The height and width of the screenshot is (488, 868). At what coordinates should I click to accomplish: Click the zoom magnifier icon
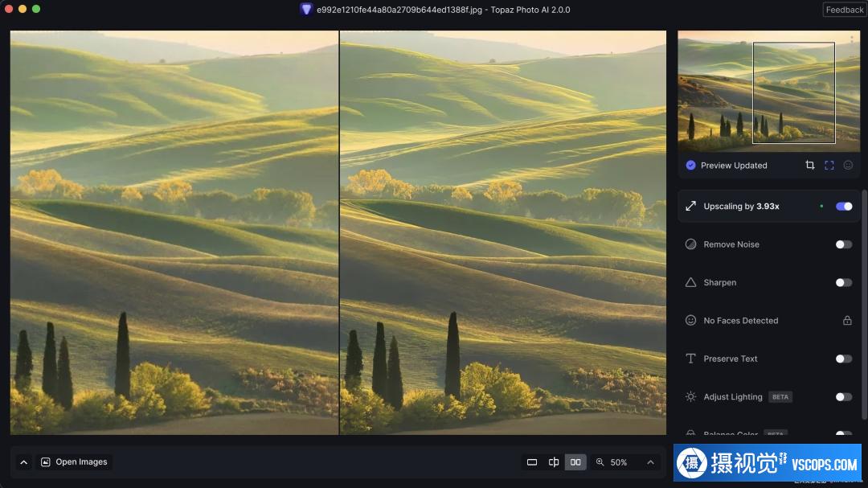coord(600,462)
